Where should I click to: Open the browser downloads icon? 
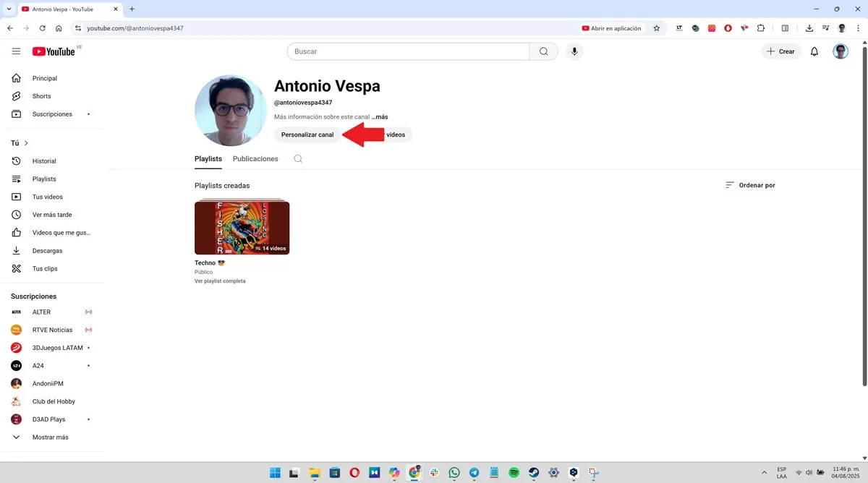coord(809,28)
